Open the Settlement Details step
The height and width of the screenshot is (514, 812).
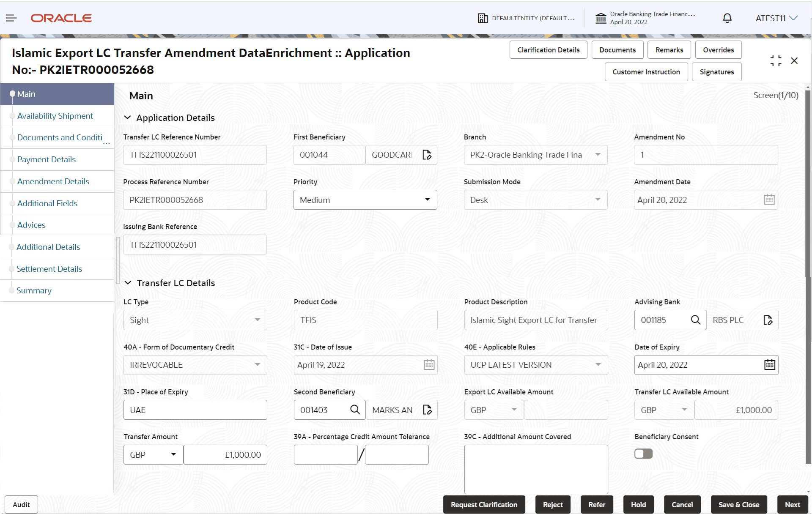coord(49,269)
